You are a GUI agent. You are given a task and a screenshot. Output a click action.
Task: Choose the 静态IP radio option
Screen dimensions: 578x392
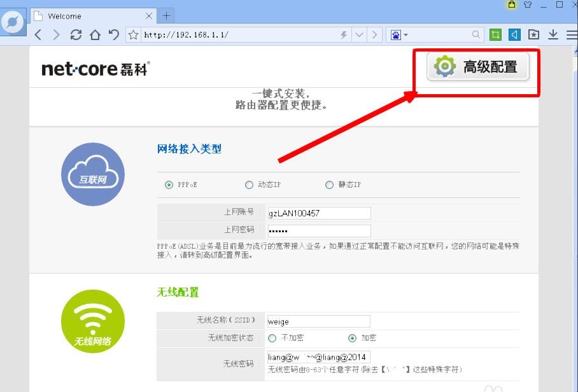tap(329, 185)
